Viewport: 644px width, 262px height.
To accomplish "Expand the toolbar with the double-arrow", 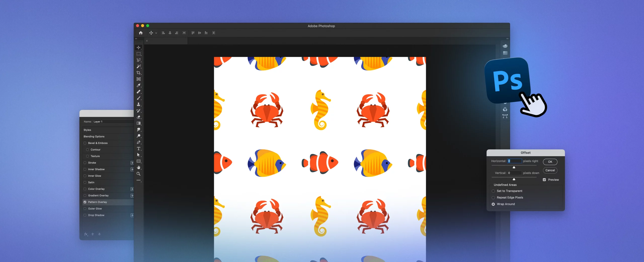I will pos(136,39).
